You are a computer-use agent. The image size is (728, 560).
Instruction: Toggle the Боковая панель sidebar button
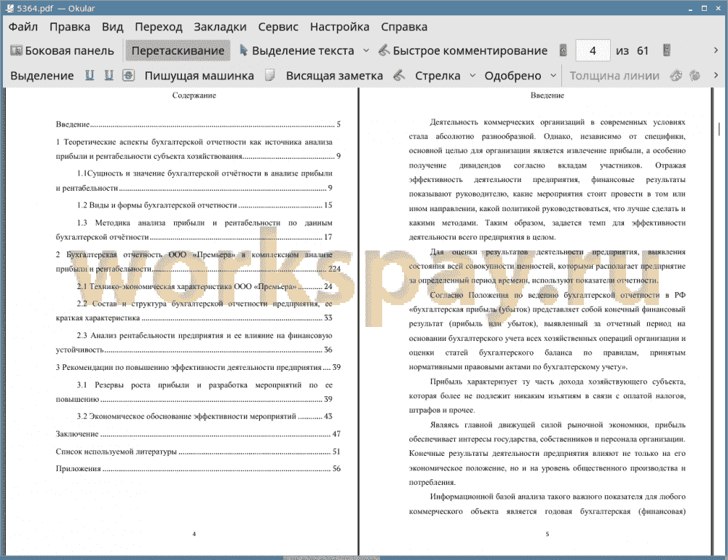click(62, 51)
